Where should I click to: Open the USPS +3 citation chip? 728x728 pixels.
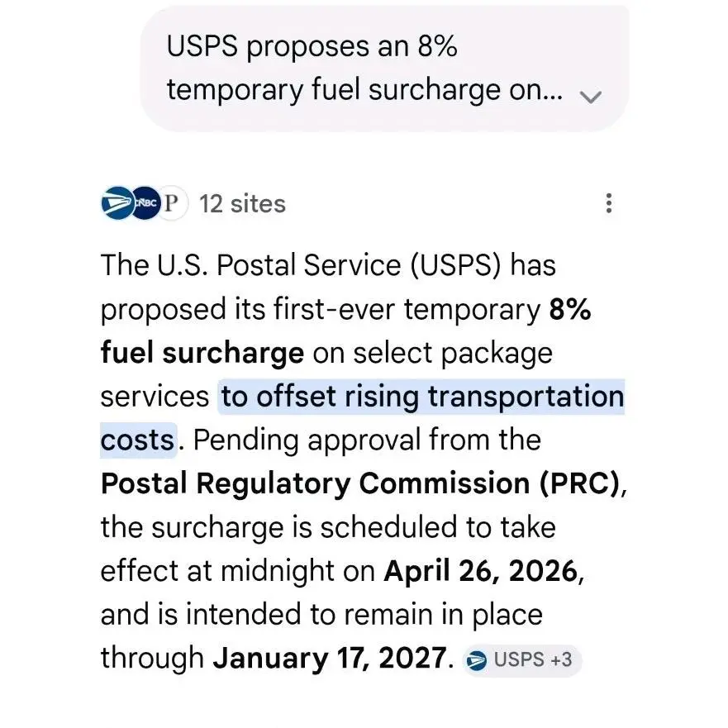pos(522,659)
